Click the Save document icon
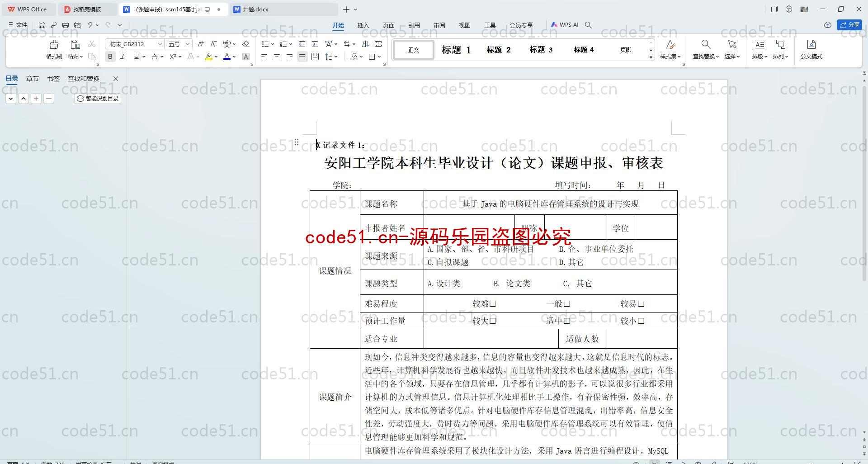868x464 pixels. pos(42,25)
